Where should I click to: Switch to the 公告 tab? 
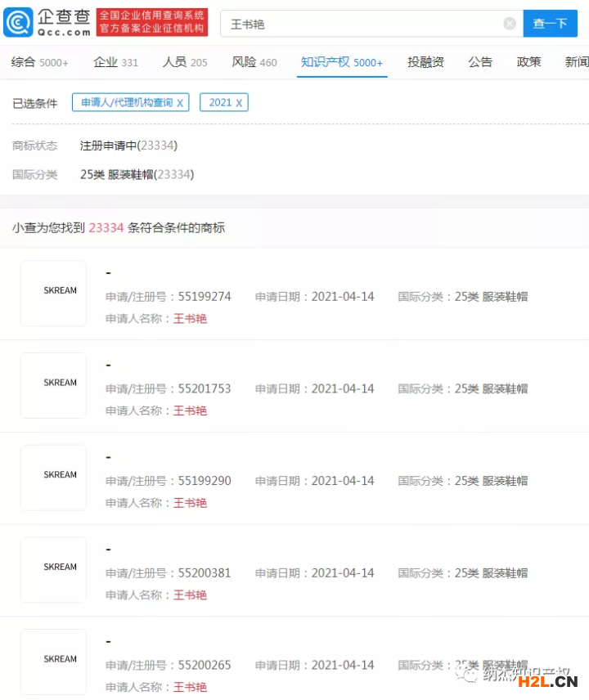[480, 62]
